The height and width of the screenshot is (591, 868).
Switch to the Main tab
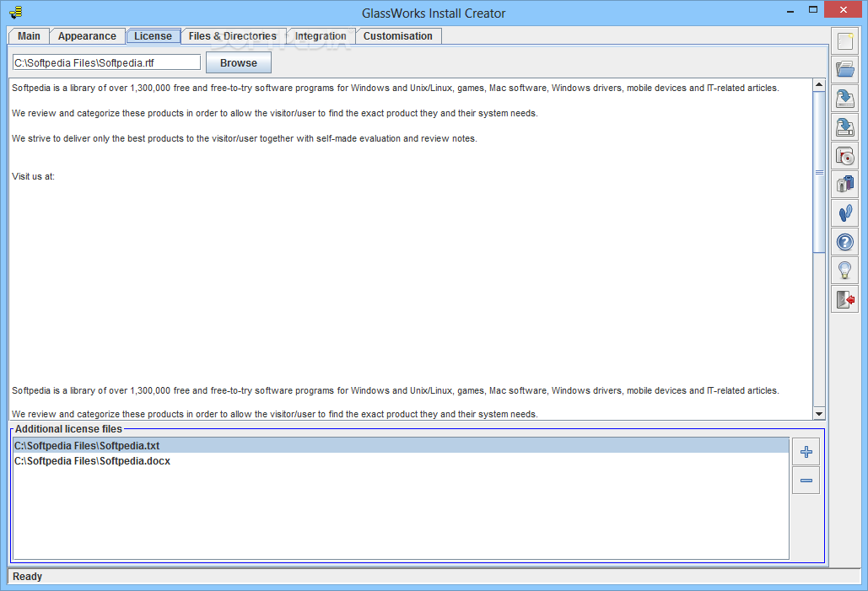(x=29, y=36)
